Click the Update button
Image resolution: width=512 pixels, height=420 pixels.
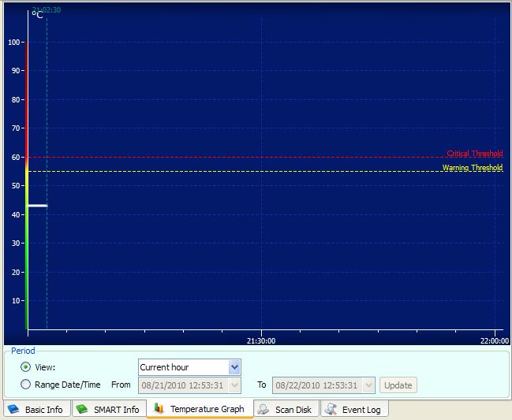(398, 385)
